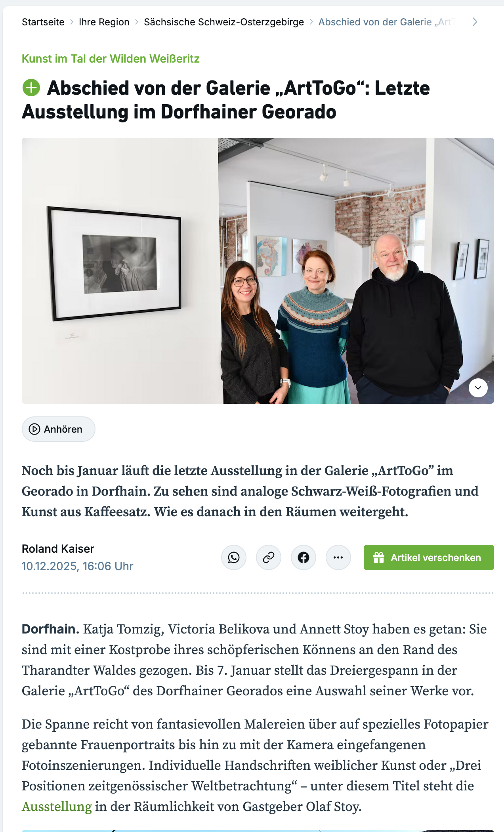The height and width of the screenshot is (832, 504).
Task: Click the Anhören listen button
Action: (59, 429)
